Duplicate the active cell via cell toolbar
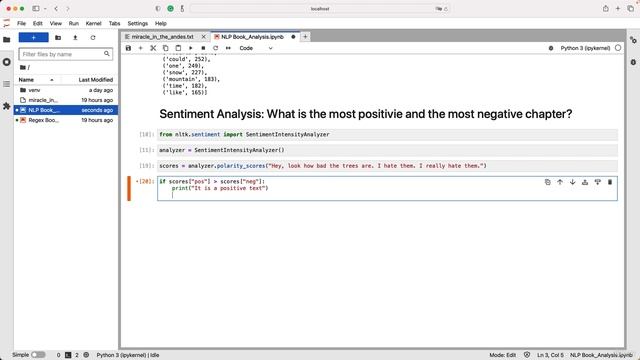The height and width of the screenshot is (360, 640). click(x=547, y=182)
